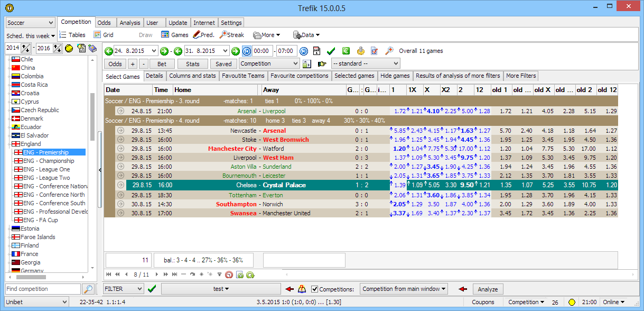Click the filter funnel icon in navigator
The height and width of the screenshot is (311, 644).
[x=219, y=275]
